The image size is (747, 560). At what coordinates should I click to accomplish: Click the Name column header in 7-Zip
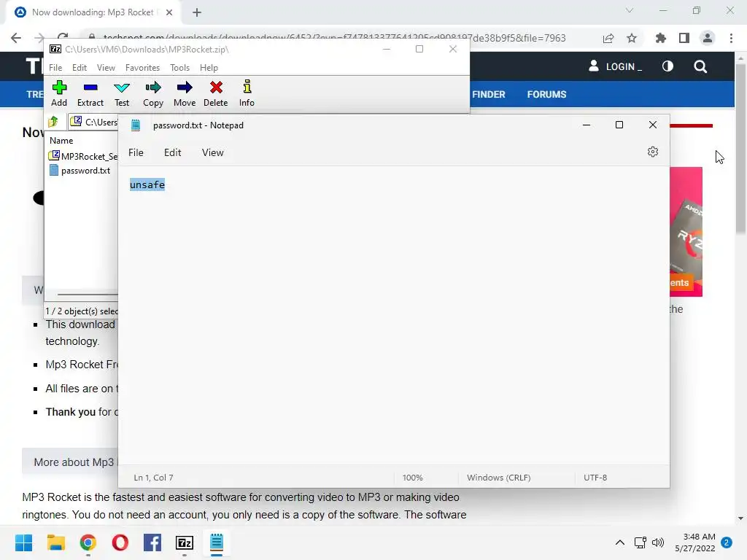coord(61,141)
